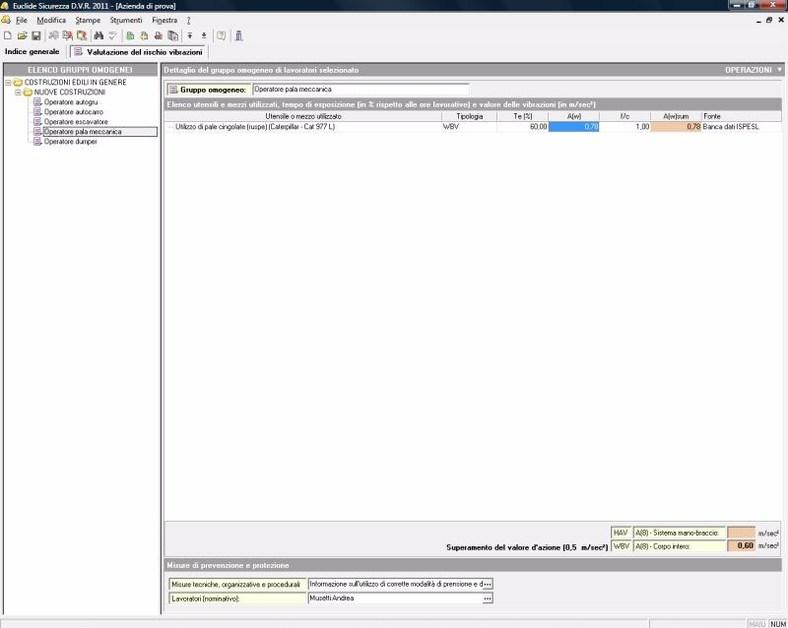
Task: Open the OPERAZIONI dropdown menu
Action: pyautogui.click(x=754, y=70)
